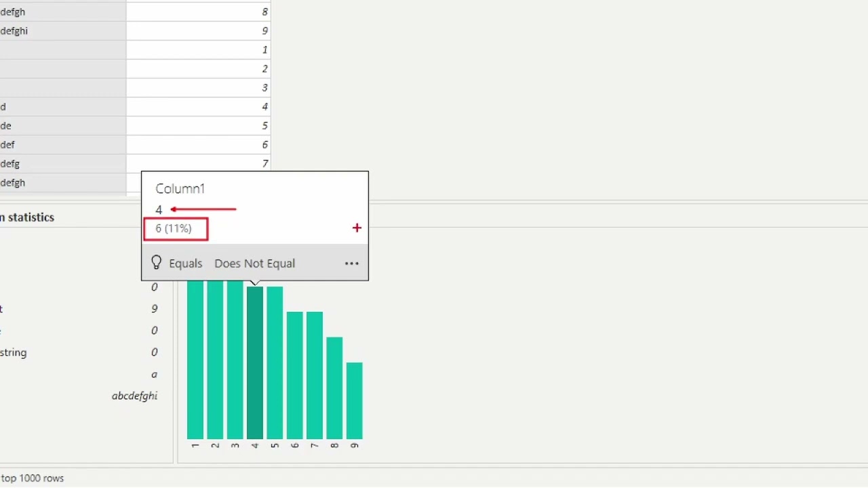
Task: Select the chart bar labeled 8
Action: point(334,388)
